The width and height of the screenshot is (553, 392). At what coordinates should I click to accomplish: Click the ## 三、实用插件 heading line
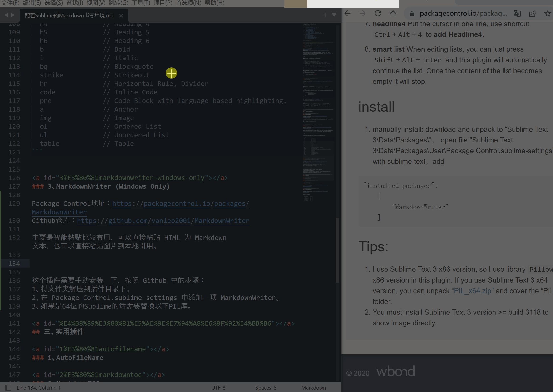[x=58, y=332]
